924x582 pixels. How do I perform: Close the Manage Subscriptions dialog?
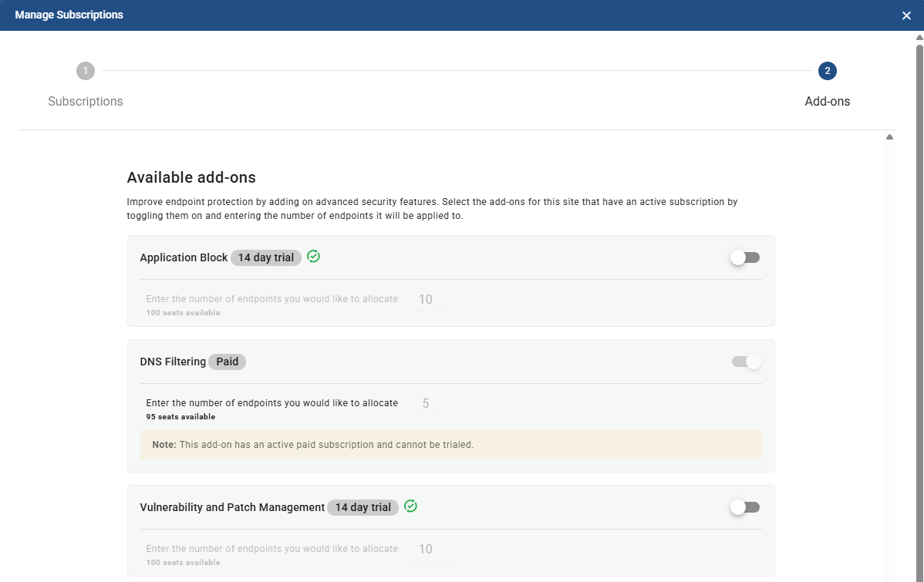click(906, 15)
